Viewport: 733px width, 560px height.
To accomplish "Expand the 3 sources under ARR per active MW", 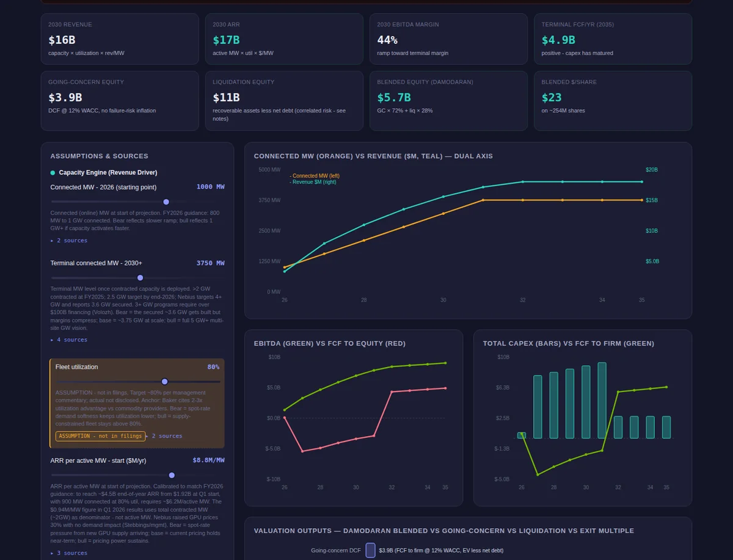I will (69, 553).
